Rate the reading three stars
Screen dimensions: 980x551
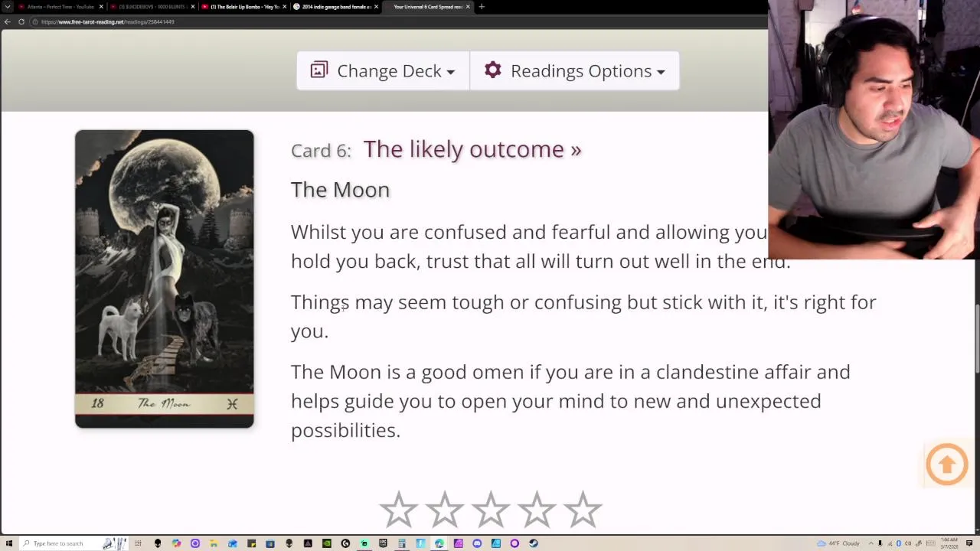pyautogui.click(x=491, y=510)
